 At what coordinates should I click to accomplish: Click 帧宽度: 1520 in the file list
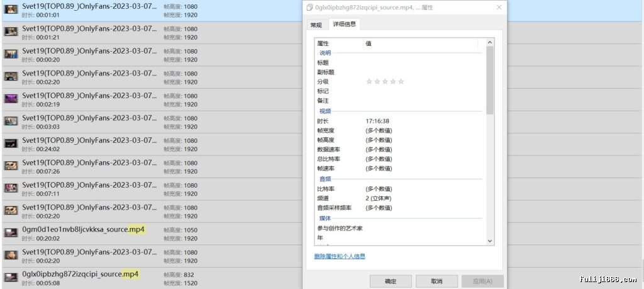[x=180, y=283]
